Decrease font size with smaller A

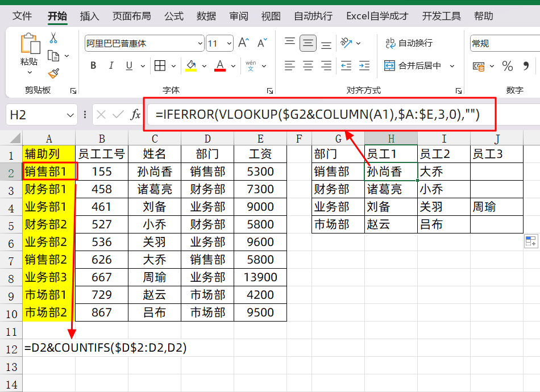(262, 43)
